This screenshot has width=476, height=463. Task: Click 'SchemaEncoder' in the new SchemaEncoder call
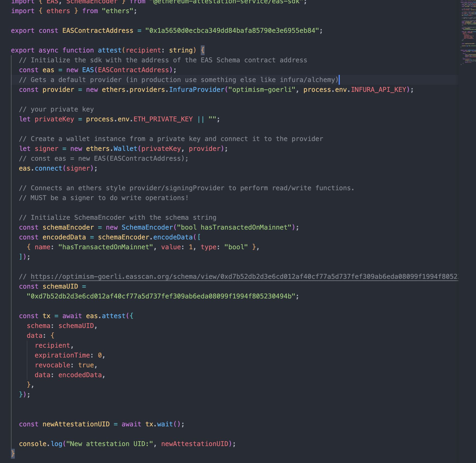pos(147,227)
